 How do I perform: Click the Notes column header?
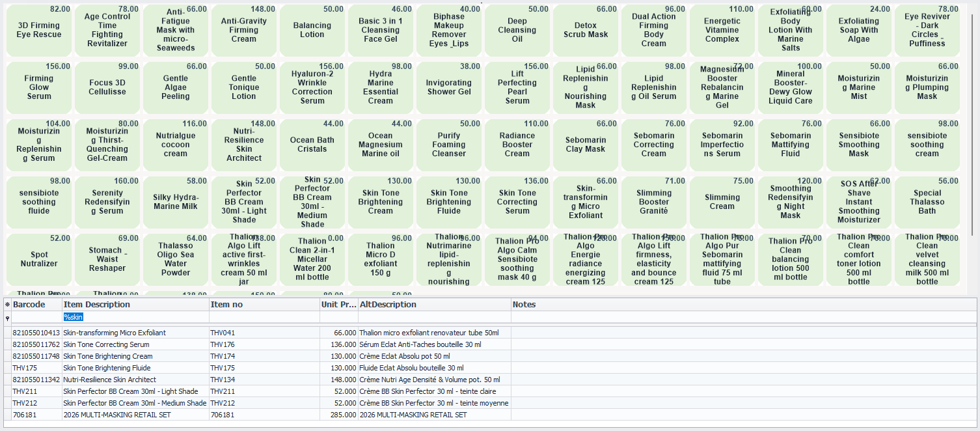pyautogui.click(x=743, y=305)
